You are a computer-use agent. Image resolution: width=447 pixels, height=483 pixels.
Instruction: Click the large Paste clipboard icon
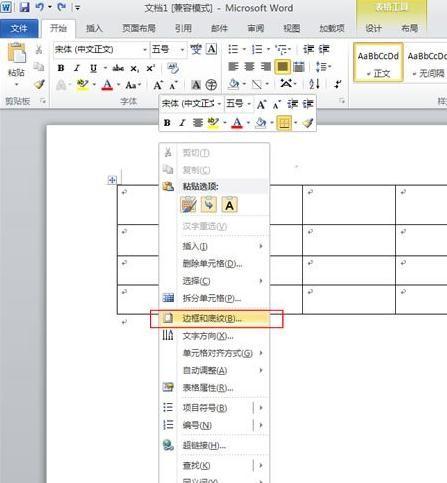16,53
